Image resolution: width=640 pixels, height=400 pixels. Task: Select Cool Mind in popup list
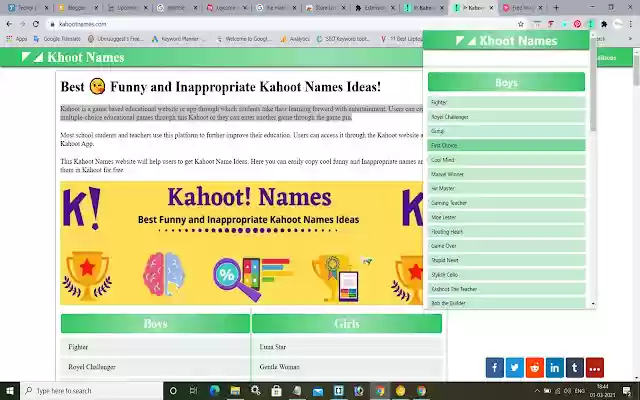(x=507, y=160)
